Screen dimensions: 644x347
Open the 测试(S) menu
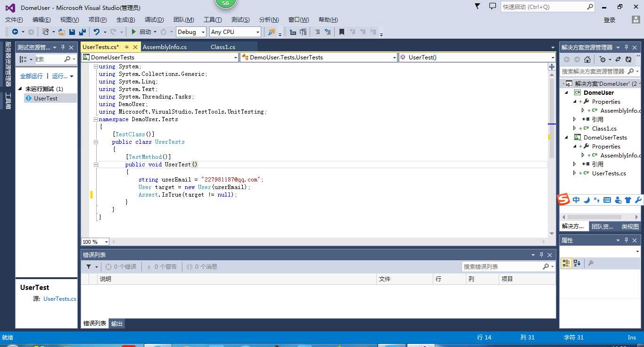tap(240, 19)
